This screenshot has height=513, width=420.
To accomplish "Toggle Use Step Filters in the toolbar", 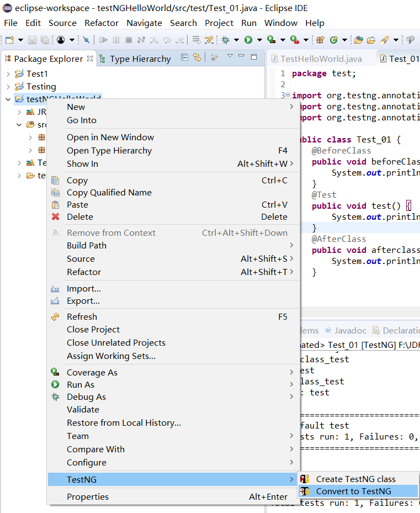I will (209, 40).
